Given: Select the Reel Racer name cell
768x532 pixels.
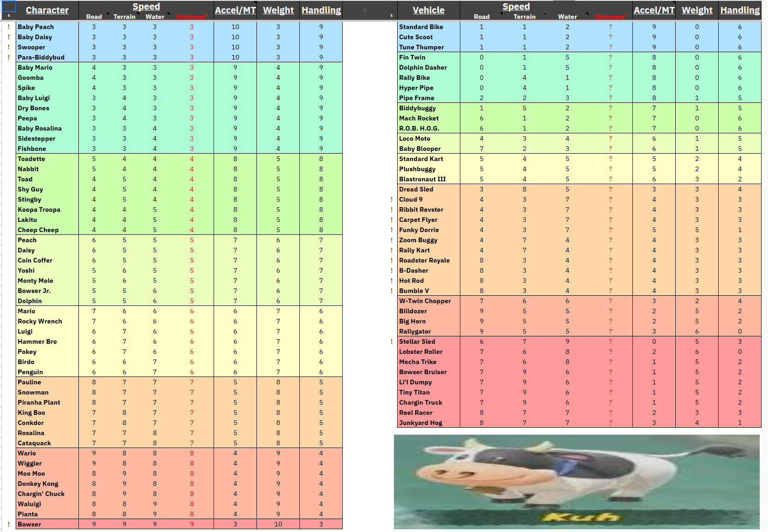Looking at the screenshot, I should (x=429, y=412).
